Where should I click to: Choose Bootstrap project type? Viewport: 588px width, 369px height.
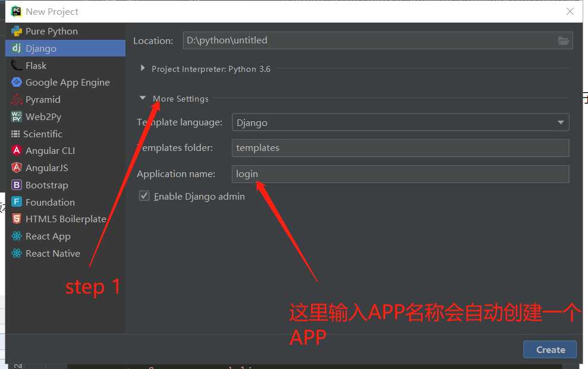pos(65,185)
